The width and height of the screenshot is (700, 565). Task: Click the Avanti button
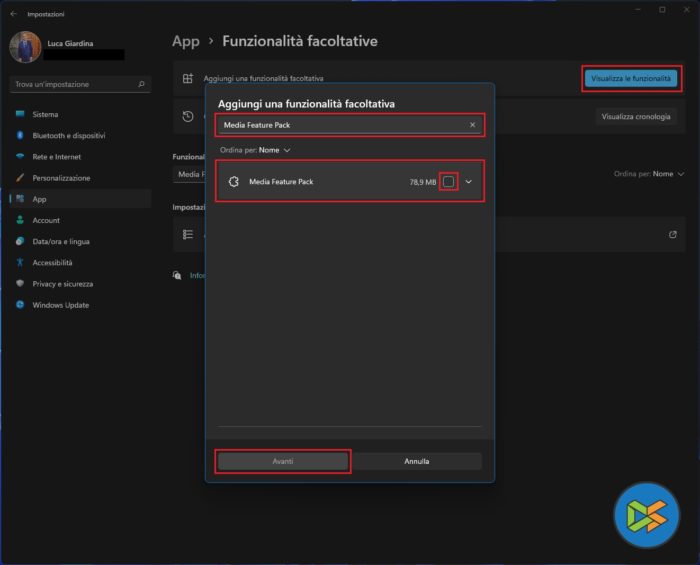pos(283,461)
